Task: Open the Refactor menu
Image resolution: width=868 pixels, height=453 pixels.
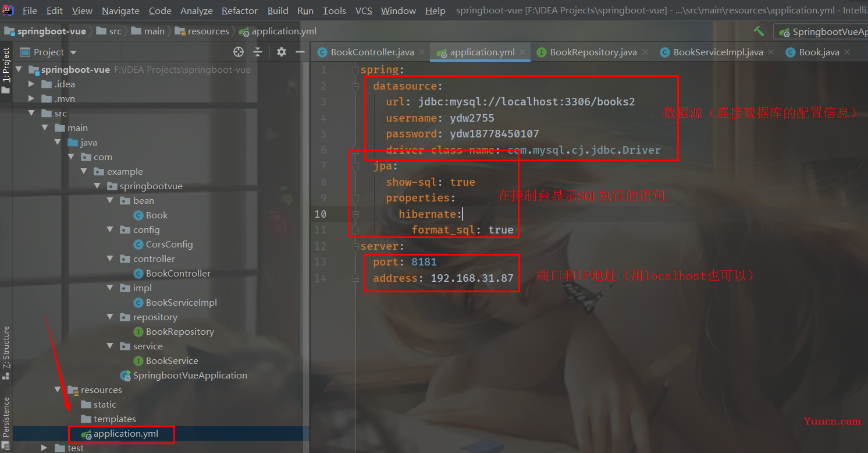Action: [240, 10]
